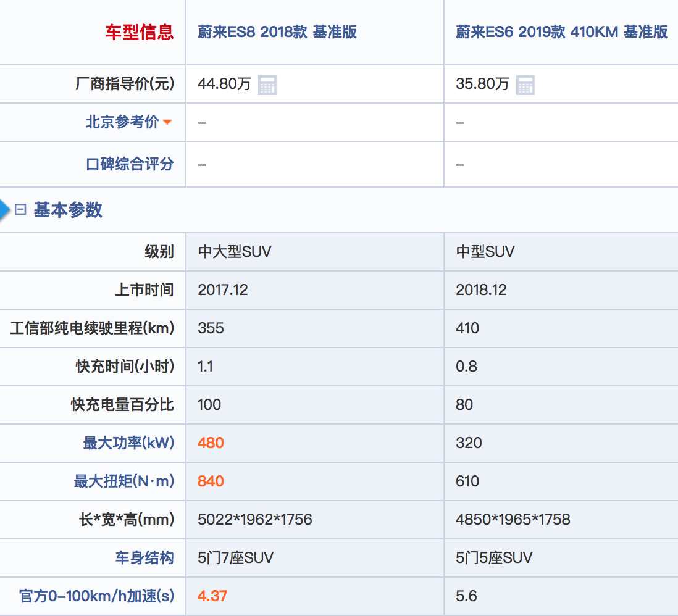
Task: Click the 0.8 fast charge time value
Action: (466, 367)
